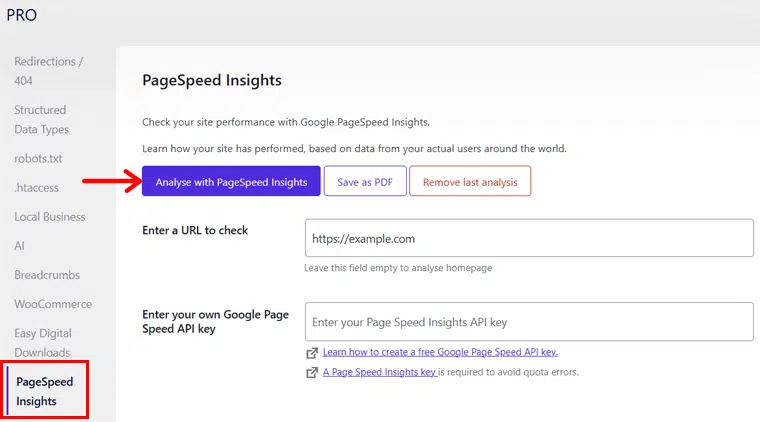Focus the URL to check input field
This screenshot has height=422, width=760.
pos(529,238)
